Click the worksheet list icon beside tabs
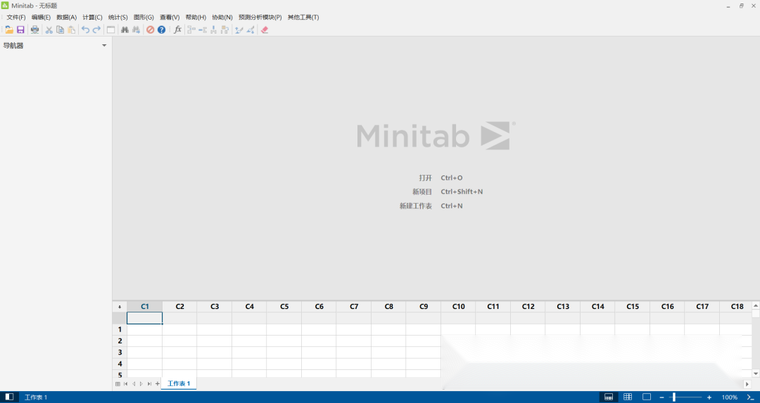The image size is (760, 403). (117, 384)
